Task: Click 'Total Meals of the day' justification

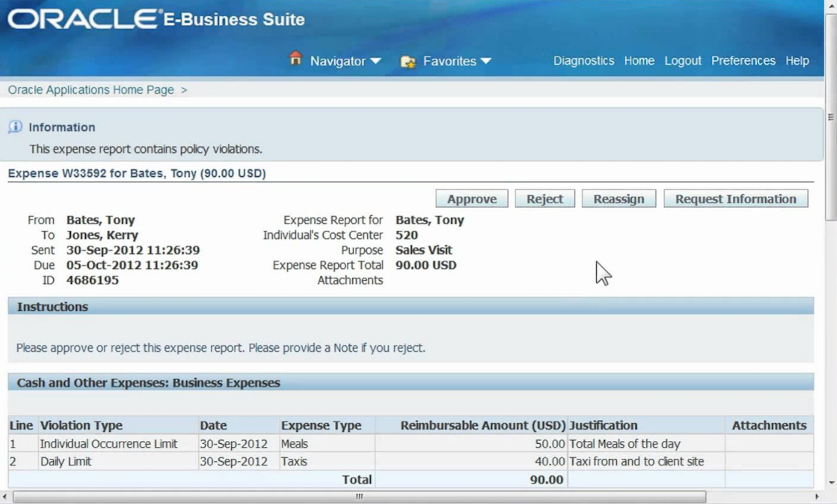Action: tap(625, 444)
